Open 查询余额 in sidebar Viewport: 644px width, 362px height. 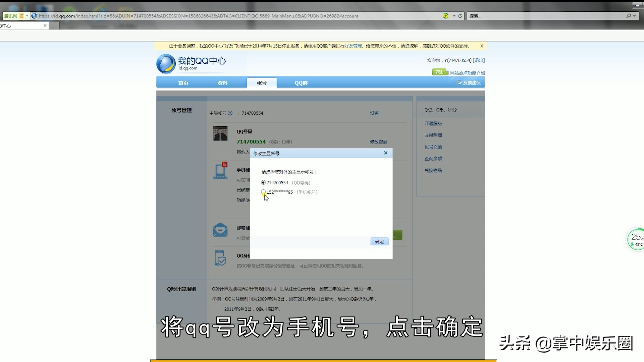[433, 159]
